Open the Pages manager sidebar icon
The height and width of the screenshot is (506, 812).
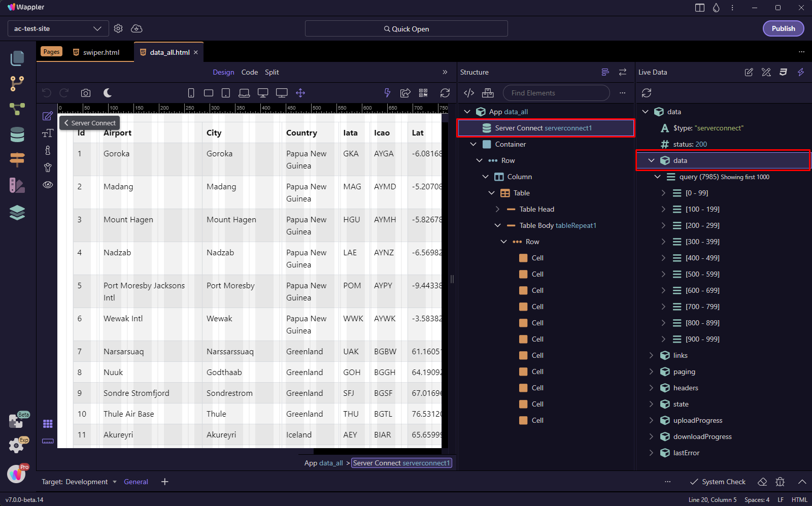pos(17,58)
